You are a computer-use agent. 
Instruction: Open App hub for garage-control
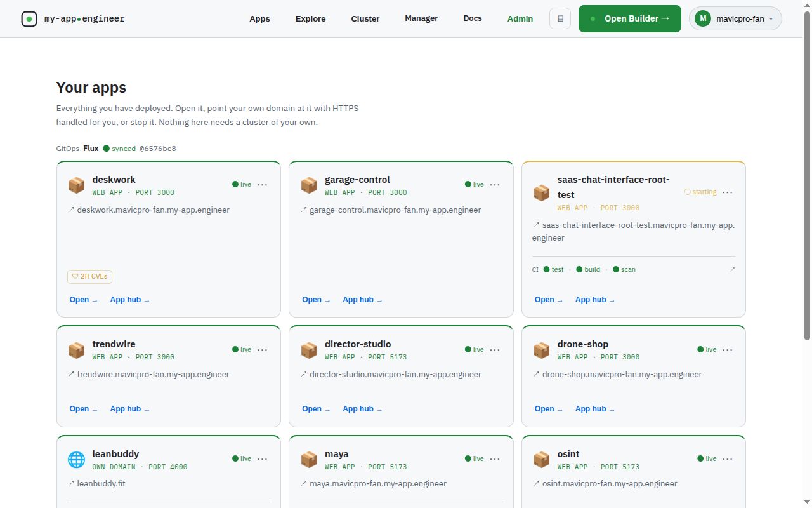pyautogui.click(x=362, y=300)
